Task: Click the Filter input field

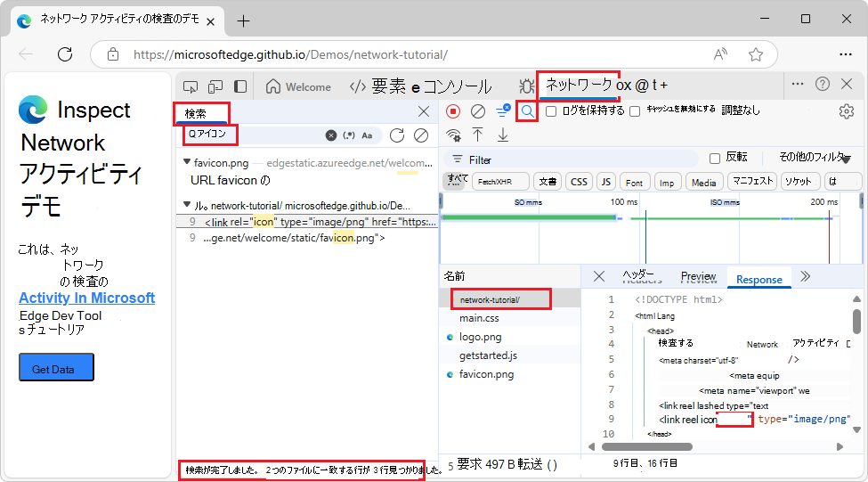Action: [570, 160]
